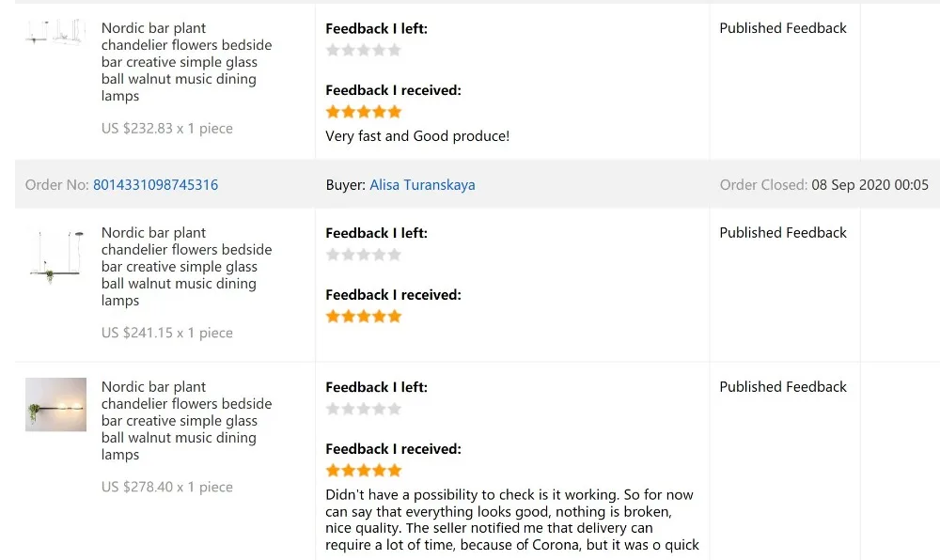Select the "Very fast and Good produce!" comment
The width and height of the screenshot is (940, 560).
417,136
